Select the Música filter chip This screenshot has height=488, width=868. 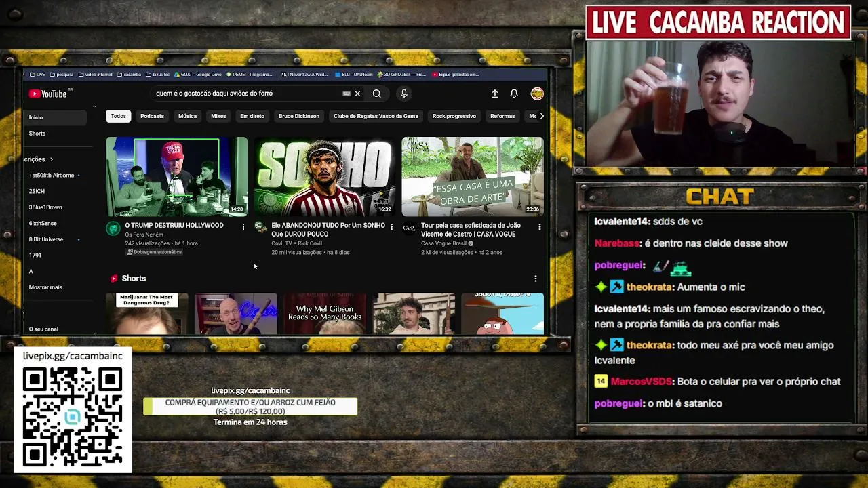[x=187, y=116]
